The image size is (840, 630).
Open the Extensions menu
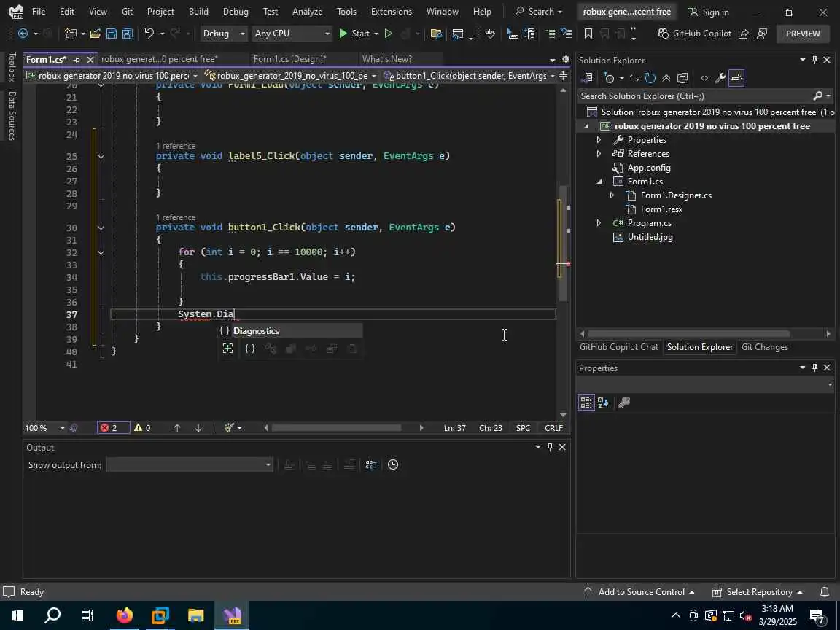(x=391, y=11)
